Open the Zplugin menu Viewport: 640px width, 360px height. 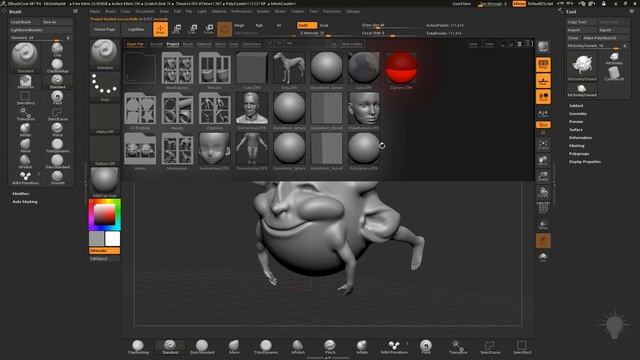tap(353, 11)
